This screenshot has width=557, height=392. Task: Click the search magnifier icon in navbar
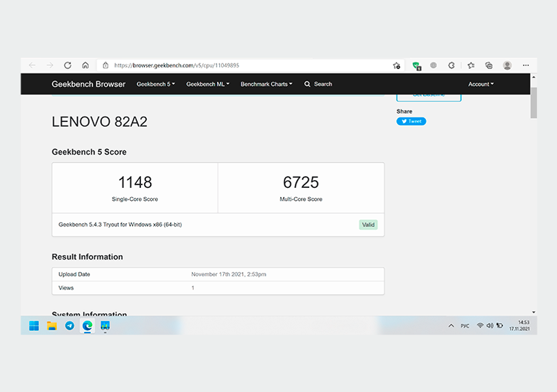pyautogui.click(x=307, y=84)
